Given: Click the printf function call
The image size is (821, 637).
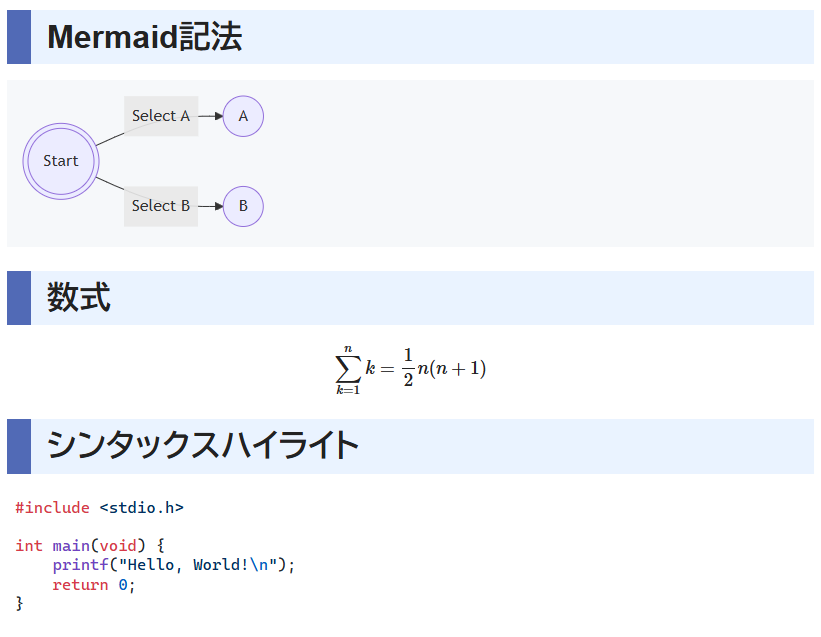Looking at the screenshot, I should click(80, 565).
